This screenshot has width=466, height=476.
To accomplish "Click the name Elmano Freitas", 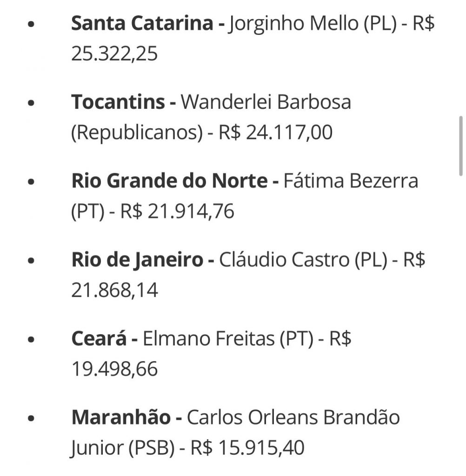I will (209, 339).
